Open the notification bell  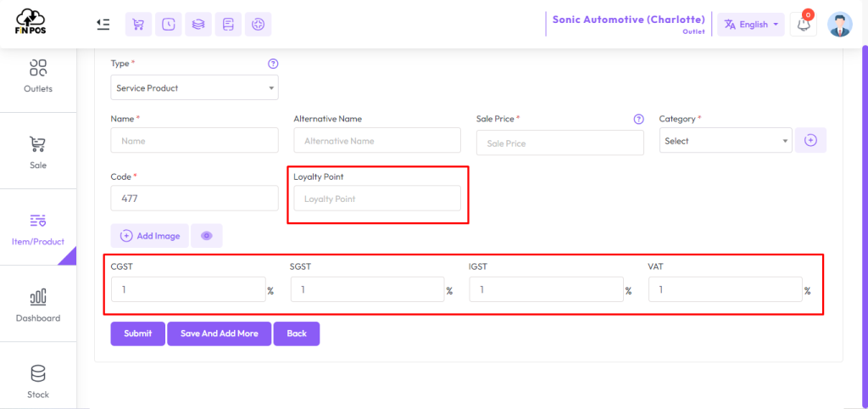tap(804, 25)
